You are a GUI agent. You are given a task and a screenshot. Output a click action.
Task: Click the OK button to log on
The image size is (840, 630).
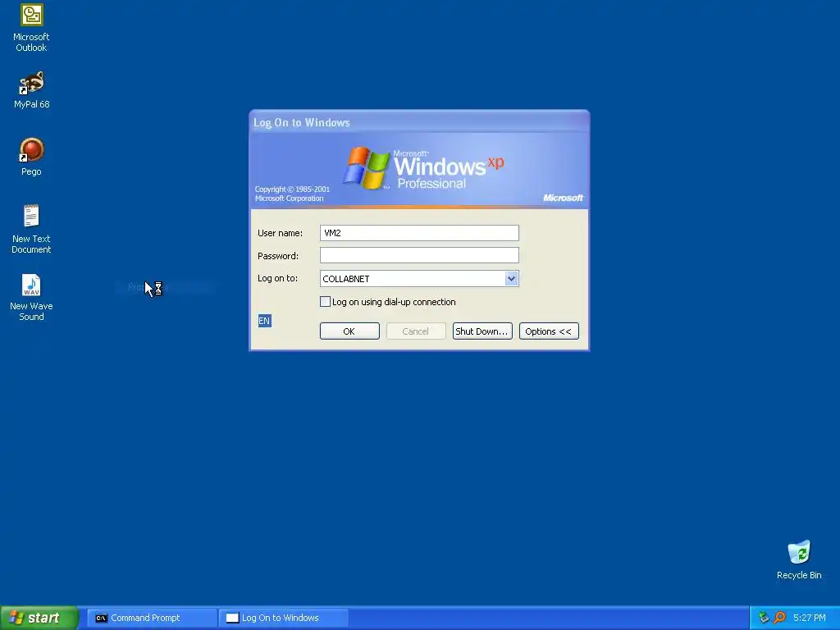coord(349,331)
